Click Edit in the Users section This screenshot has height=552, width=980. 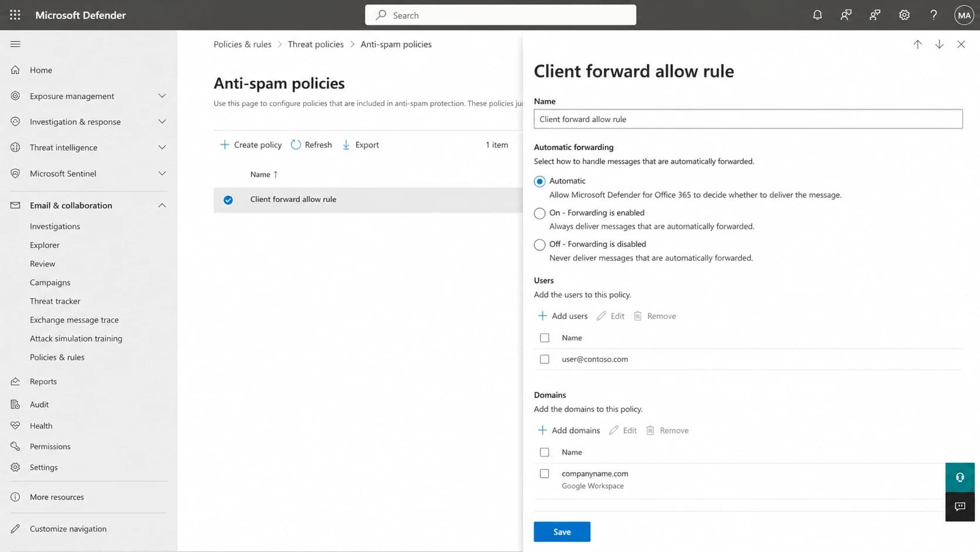point(611,316)
